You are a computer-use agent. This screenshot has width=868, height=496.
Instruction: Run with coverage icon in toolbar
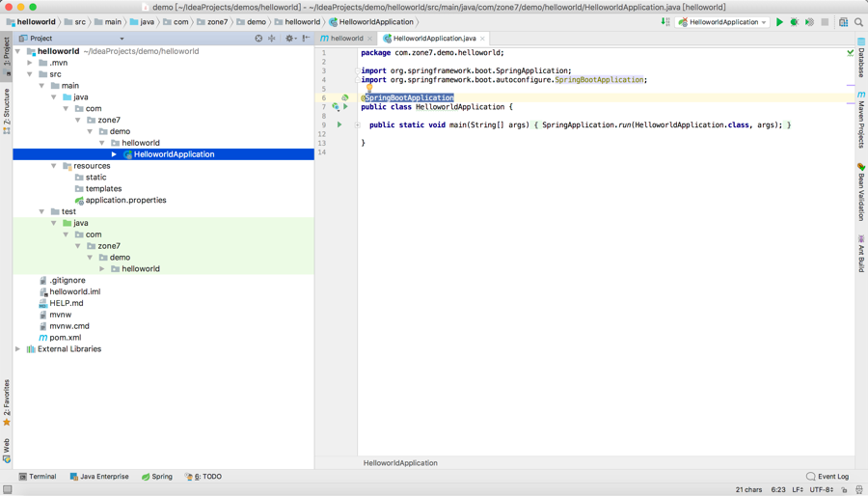[x=809, y=22]
